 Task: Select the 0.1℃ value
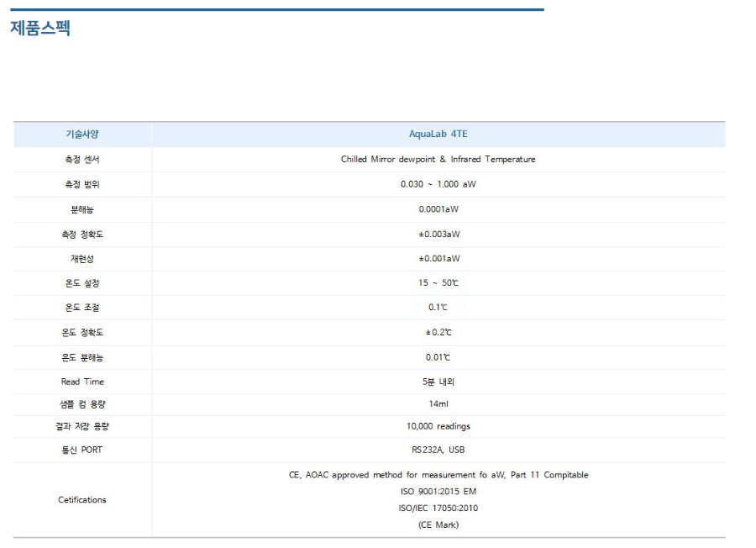[x=438, y=308]
